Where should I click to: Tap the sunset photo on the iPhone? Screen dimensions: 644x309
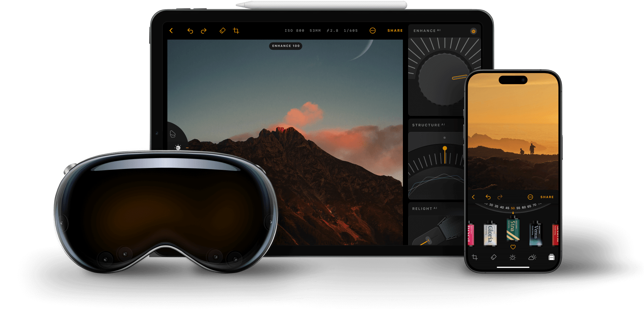pos(513,132)
